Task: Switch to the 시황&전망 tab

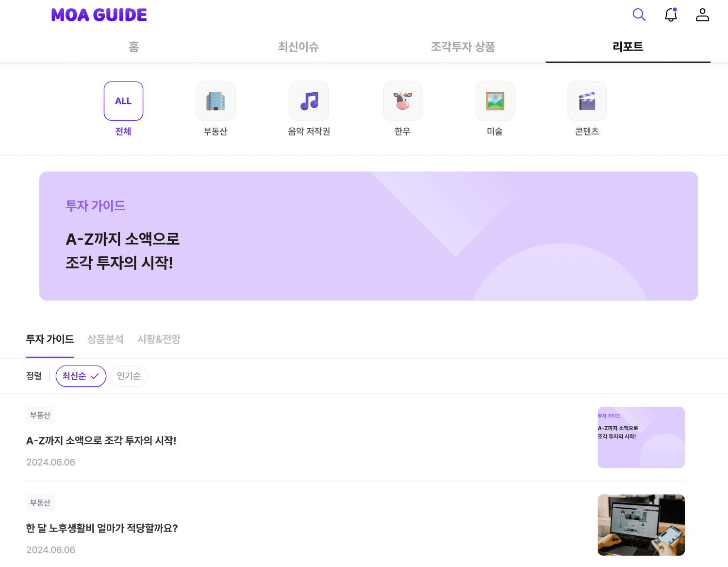Action: [159, 339]
